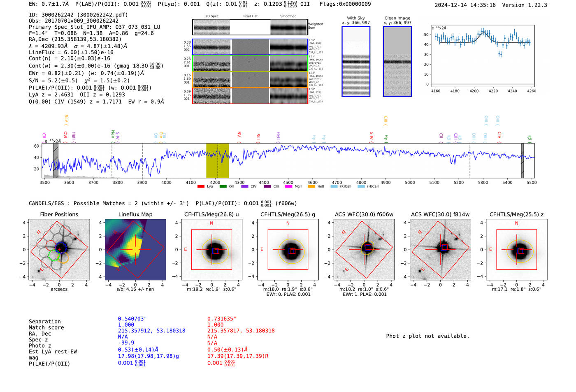Click the 'Flags:0x00000009' header text

point(345,4)
